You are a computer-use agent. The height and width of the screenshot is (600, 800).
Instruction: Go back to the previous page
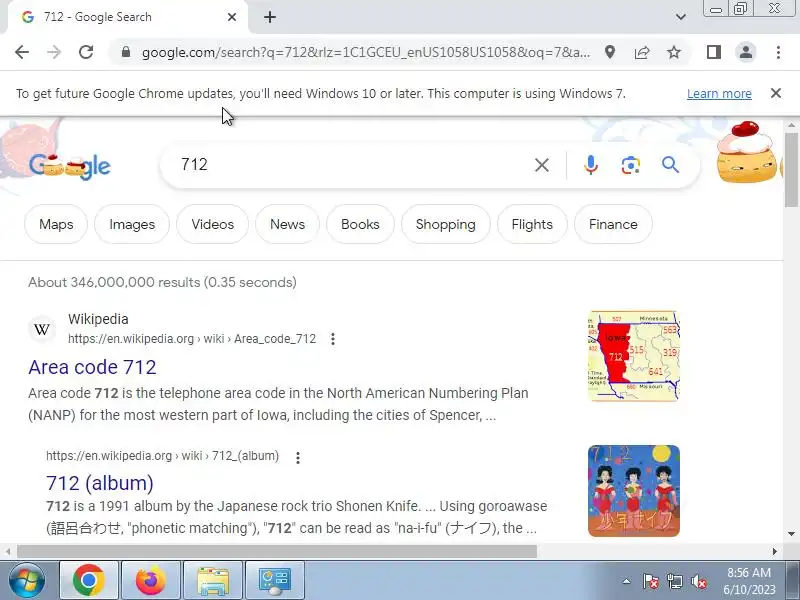22,52
